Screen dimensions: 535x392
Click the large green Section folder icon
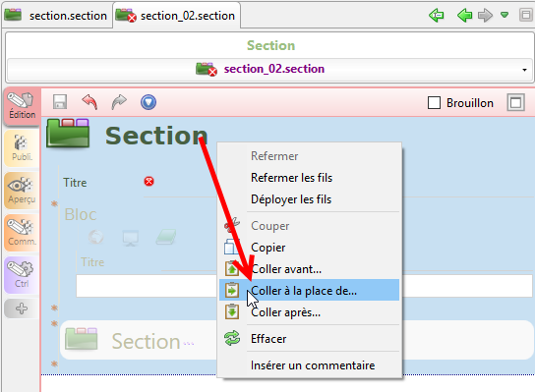tap(68, 134)
